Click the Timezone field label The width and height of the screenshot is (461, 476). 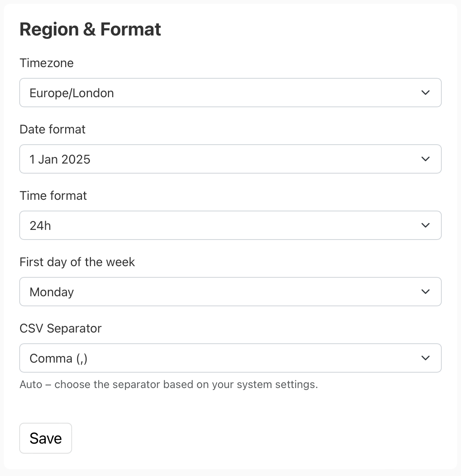46,63
